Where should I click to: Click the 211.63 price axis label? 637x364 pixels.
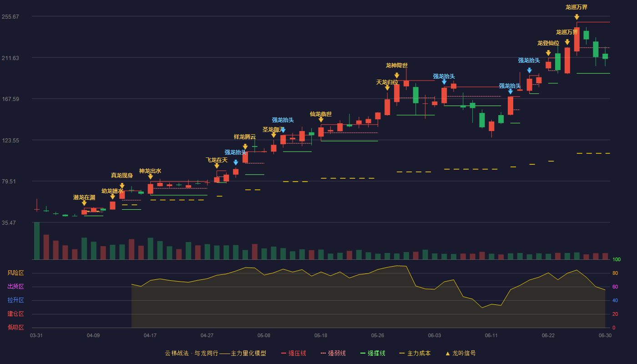click(10, 58)
